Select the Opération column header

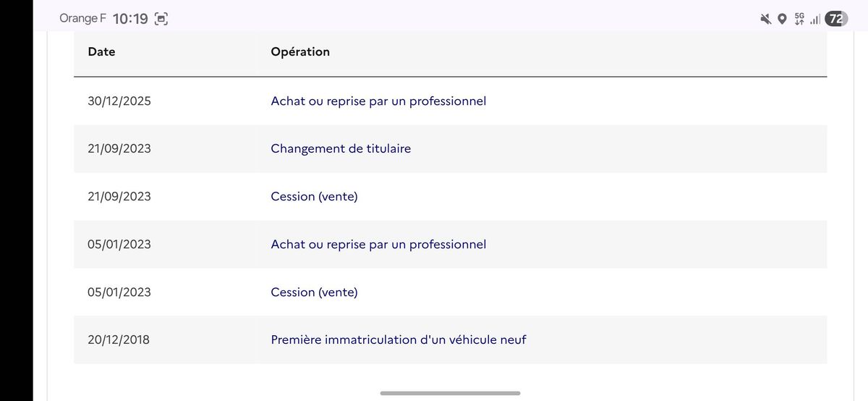tap(300, 52)
